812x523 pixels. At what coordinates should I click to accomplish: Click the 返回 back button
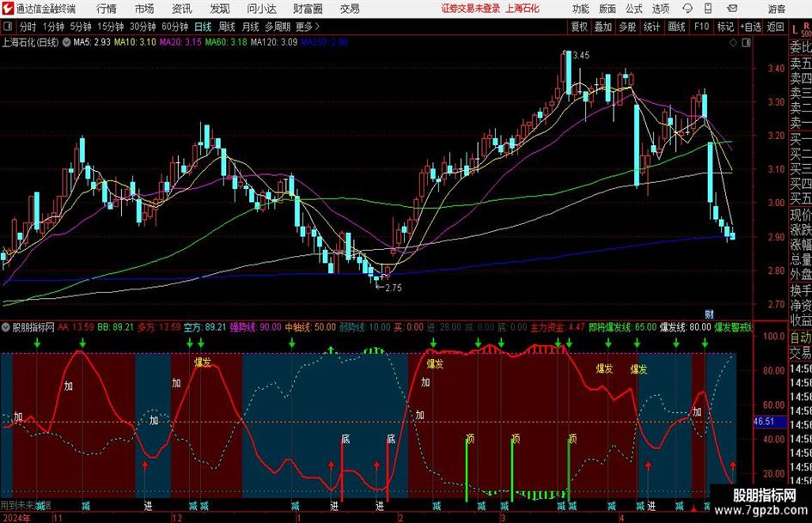click(x=775, y=27)
